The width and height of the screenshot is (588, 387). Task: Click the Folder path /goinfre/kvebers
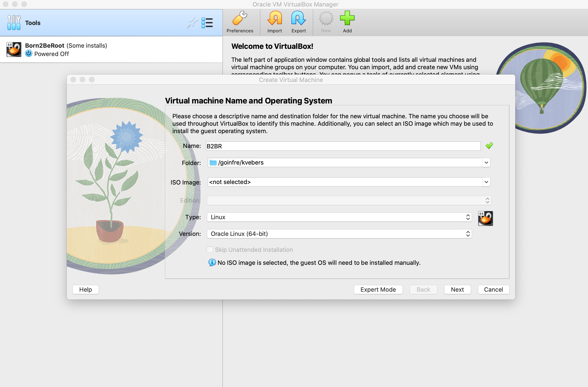click(241, 163)
